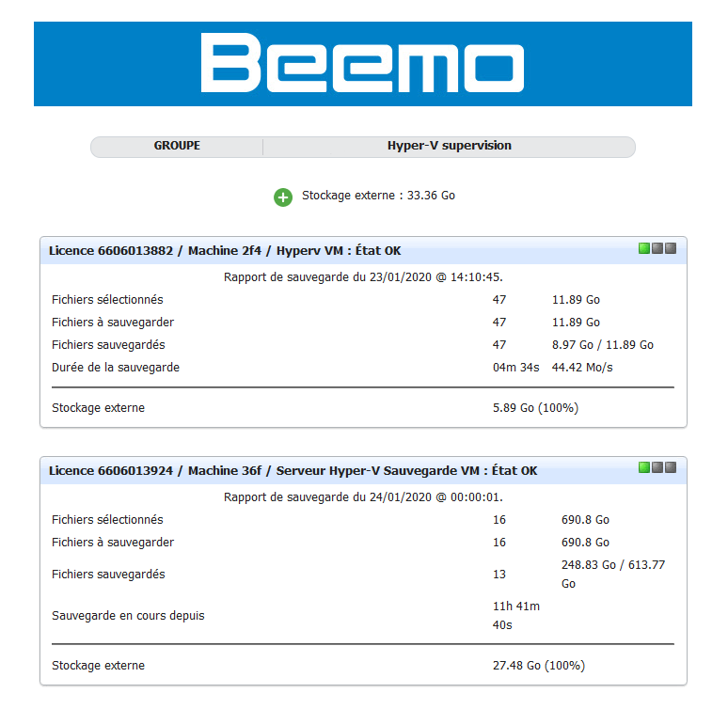Select Sauvegarde en cours depuis row

pos(363,616)
